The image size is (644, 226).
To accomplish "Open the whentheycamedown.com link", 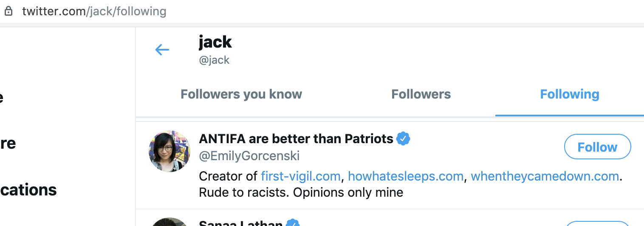I will 545,176.
